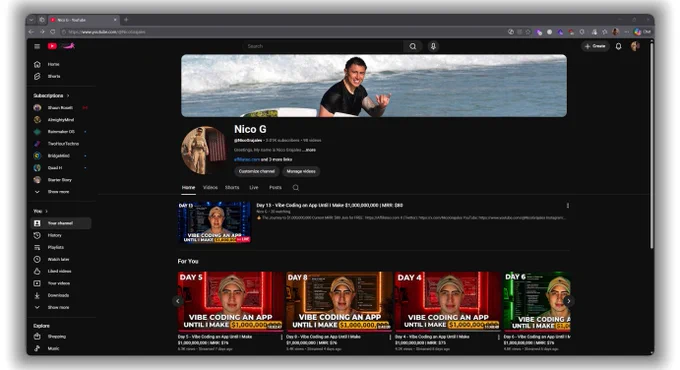Open the browser Chat assistant button

[642, 32]
